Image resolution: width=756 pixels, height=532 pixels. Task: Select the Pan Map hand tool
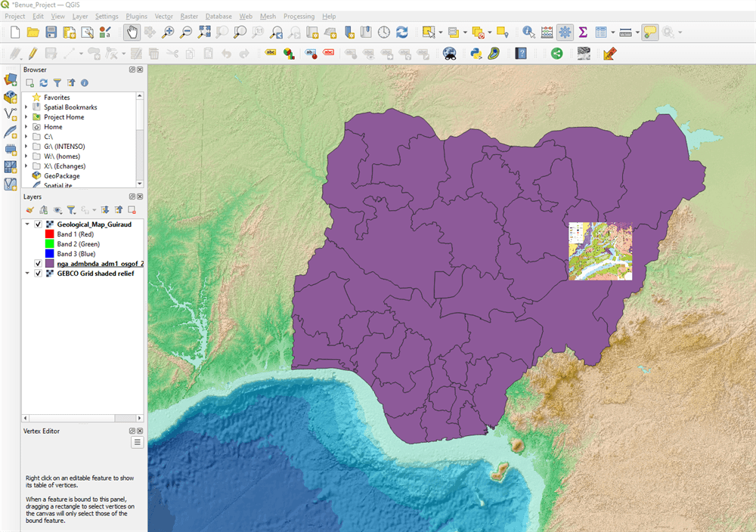(132, 32)
